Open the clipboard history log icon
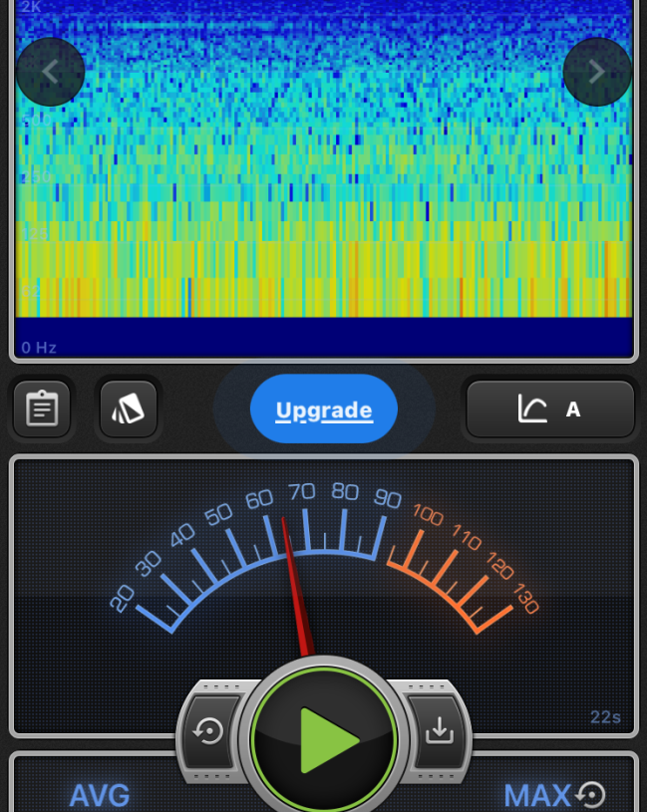 [42, 409]
